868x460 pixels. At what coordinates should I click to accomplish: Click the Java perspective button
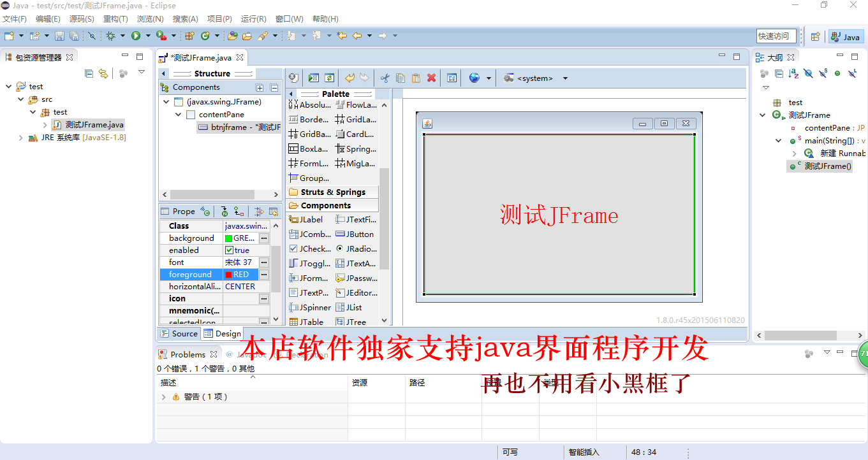(846, 37)
